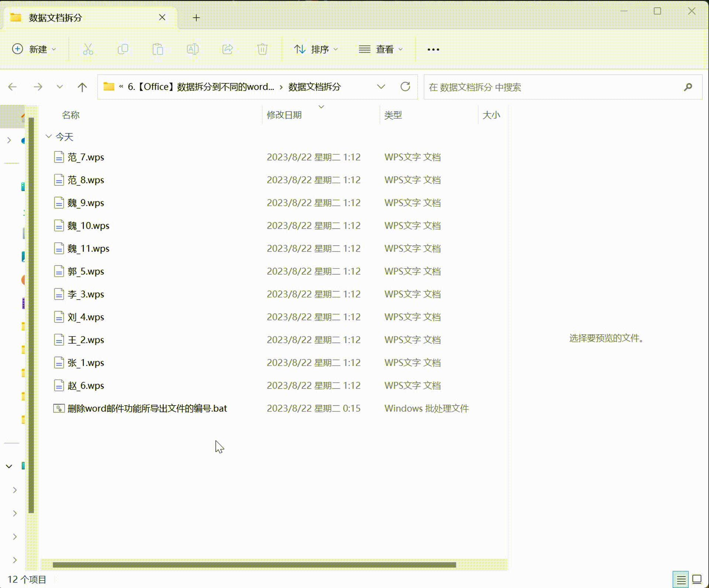Open the 排序 sort dropdown
The image size is (709, 588).
[x=316, y=49]
